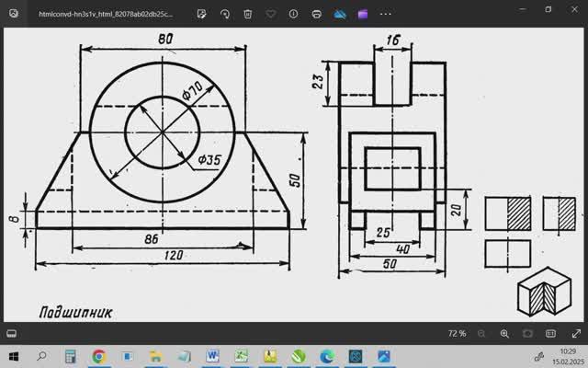Click the Ф35 diameter label

[x=209, y=159]
